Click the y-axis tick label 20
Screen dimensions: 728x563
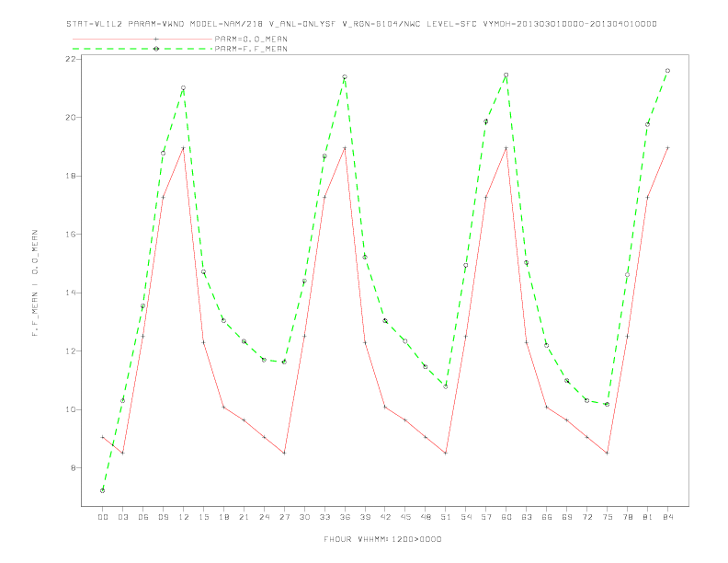point(71,118)
